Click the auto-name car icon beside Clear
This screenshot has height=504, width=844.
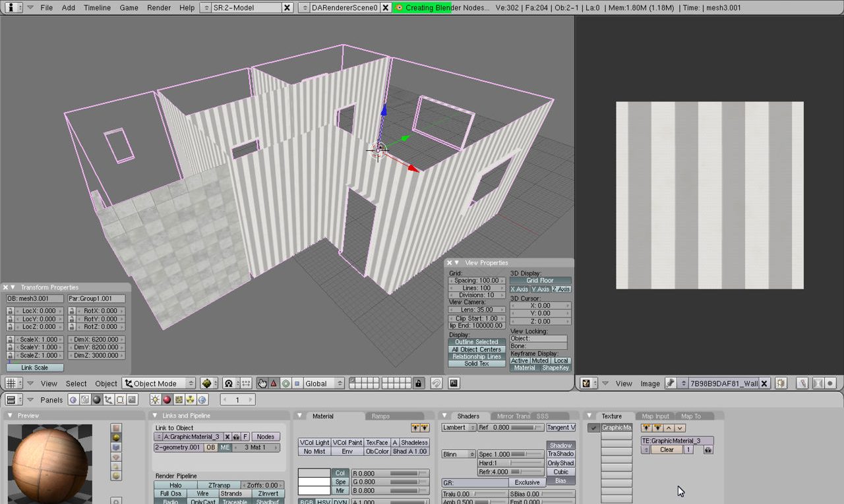coord(708,450)
